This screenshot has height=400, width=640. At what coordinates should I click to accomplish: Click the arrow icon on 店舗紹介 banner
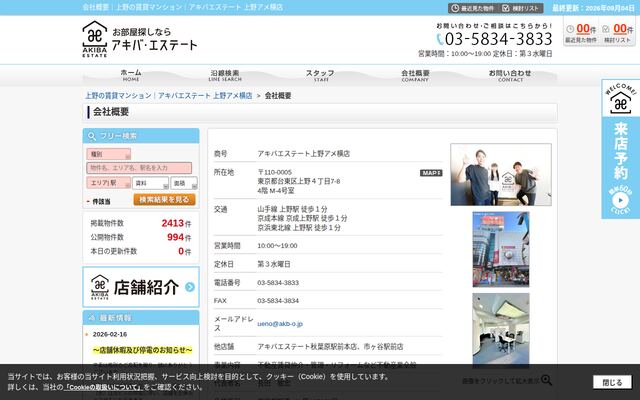[190, 287]
